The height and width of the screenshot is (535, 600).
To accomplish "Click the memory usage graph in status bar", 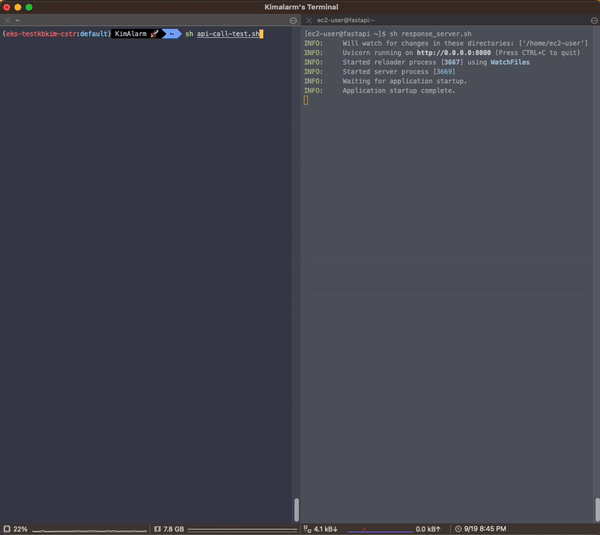I will coord(242,530).
